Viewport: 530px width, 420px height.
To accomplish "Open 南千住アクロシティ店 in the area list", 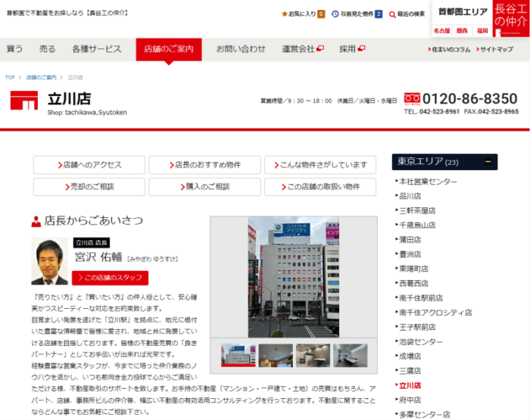I will [435, 313].
